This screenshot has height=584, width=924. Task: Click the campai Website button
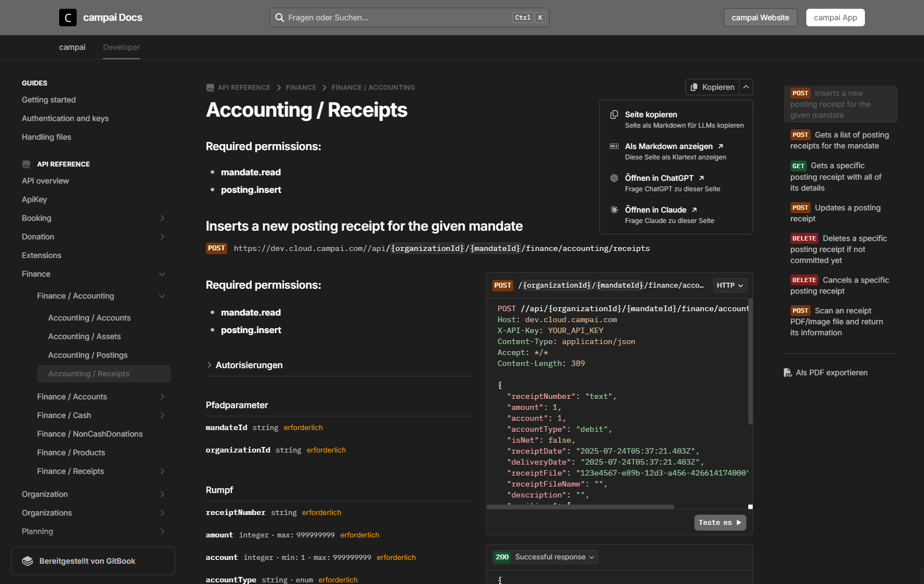pos(760,18)
